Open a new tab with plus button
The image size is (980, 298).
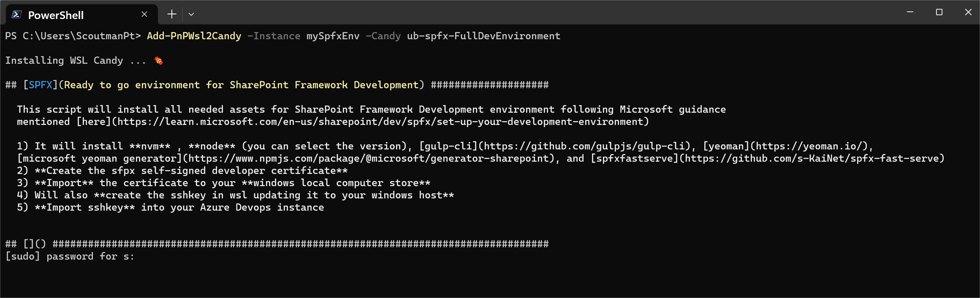coord(171,14)
